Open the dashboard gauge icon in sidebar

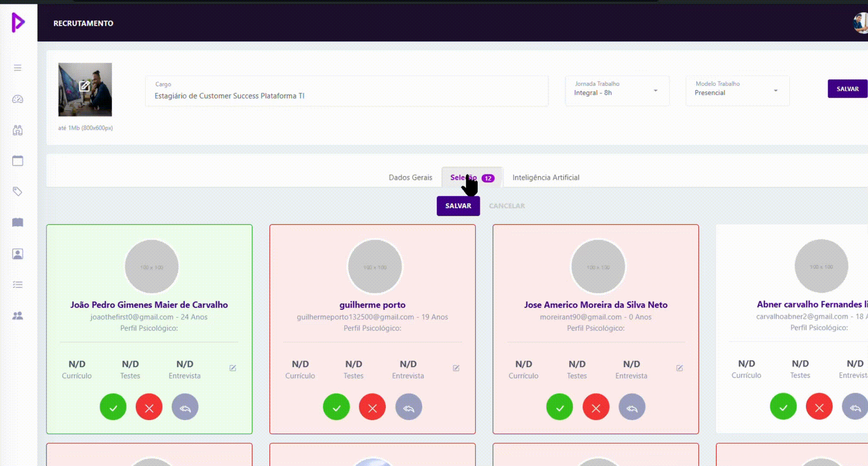(18, 99)
